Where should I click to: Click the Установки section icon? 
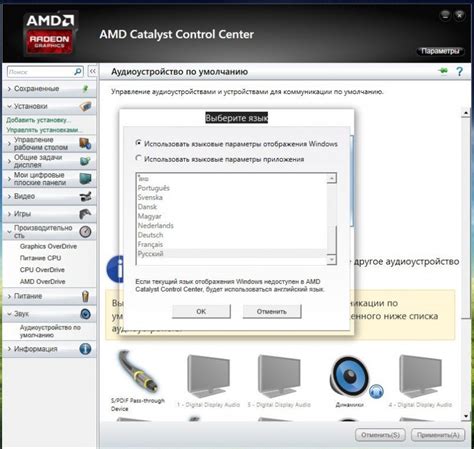(x=86, y=106)
